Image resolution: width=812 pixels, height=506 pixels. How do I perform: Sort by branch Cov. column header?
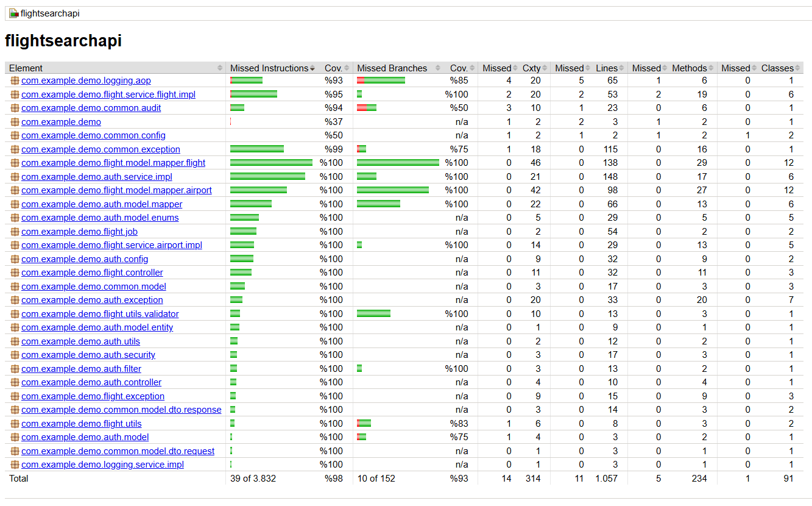462,68
